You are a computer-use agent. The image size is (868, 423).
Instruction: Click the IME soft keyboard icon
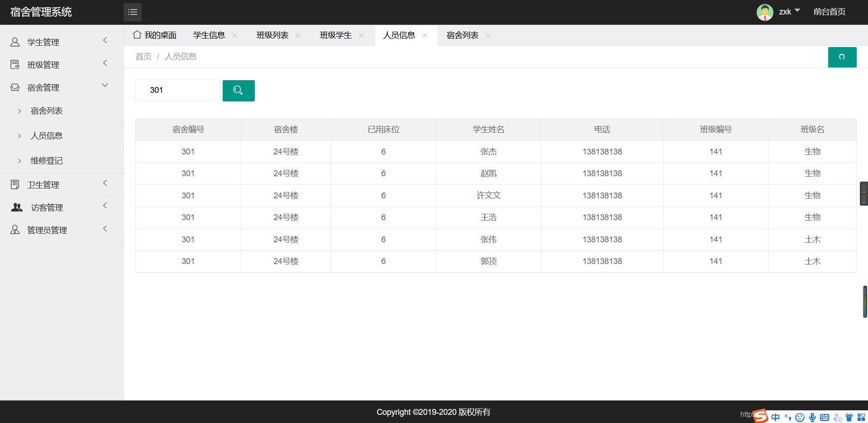coord(825,417)
